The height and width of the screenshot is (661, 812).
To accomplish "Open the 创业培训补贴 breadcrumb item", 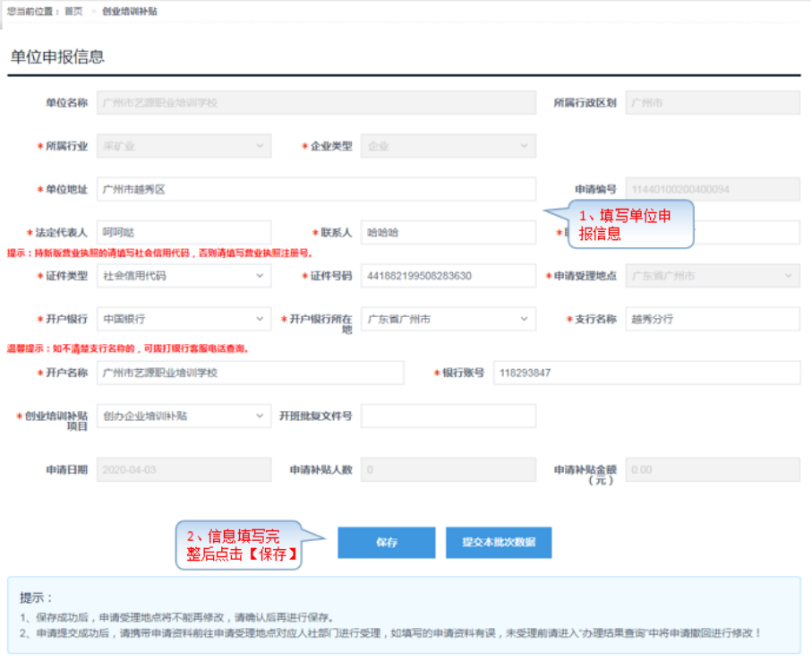I will 130,12.
